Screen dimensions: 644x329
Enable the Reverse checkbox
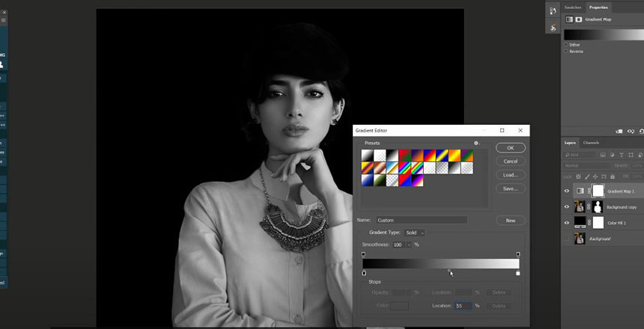(566, 52)
